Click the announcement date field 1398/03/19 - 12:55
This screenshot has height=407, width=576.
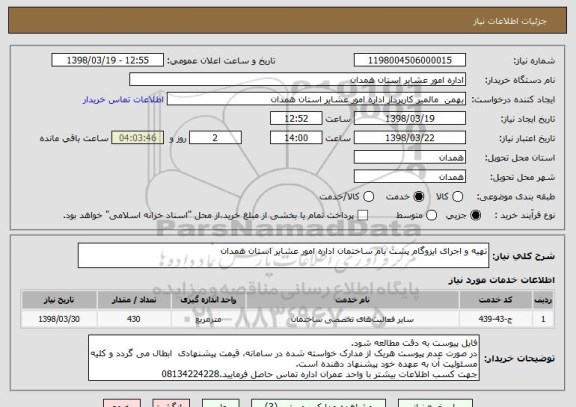tap(108, 60)
